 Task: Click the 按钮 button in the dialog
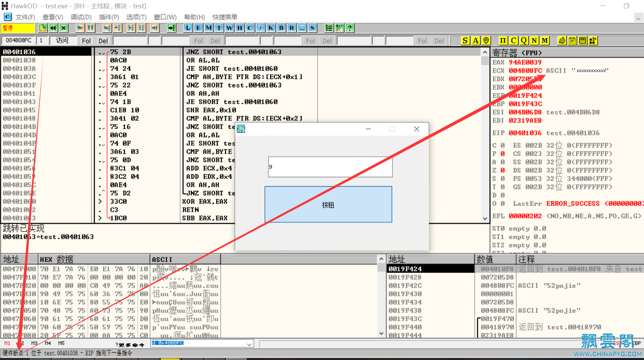coord(328,205)
